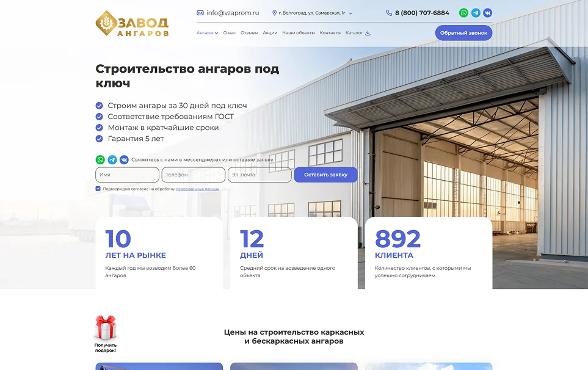Click the VK icon in header
This screenshot has height=370, width=588.
(x=487, y=13)
